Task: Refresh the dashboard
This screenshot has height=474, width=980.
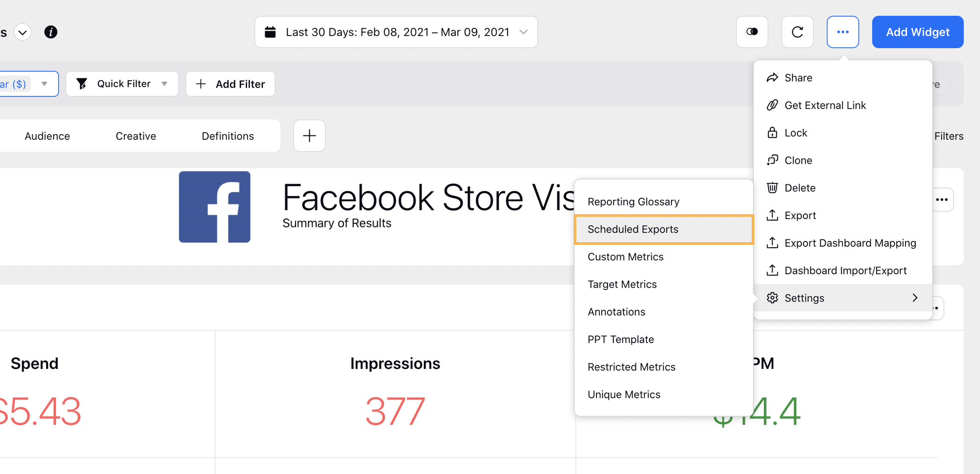Action: pos(798,32)
